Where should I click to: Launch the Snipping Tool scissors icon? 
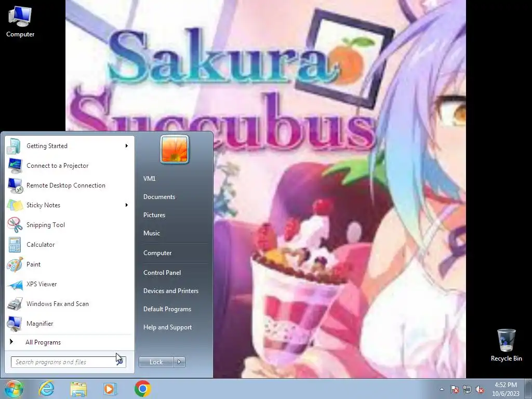tap(15, 225)
